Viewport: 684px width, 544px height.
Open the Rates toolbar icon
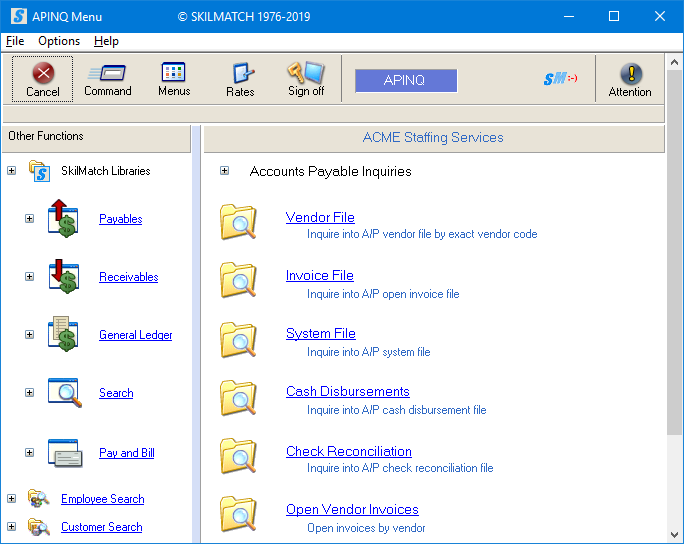coord(243,73)
